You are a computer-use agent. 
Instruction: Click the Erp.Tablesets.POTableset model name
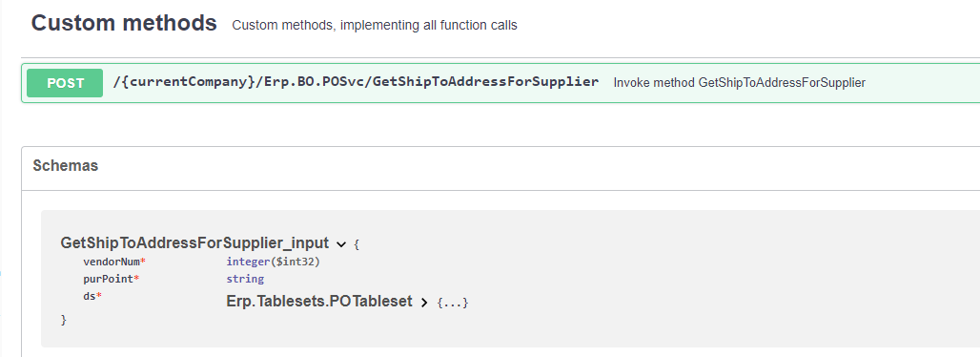click(x=319, y=302)
